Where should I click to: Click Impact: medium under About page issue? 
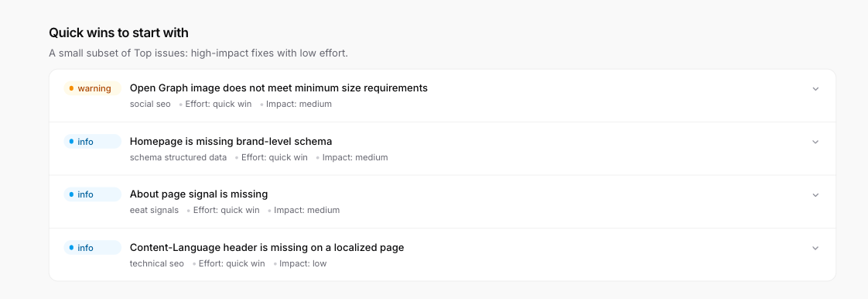point(306,210)
